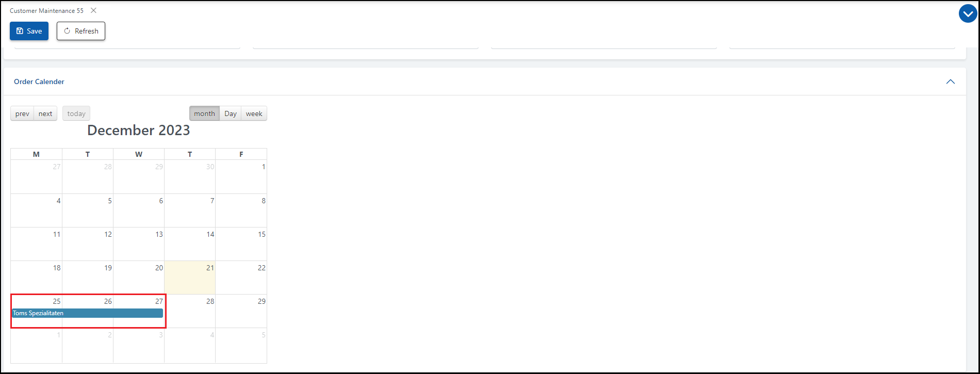Click the today button
This screenshot has width=980, height=374.
point(76,113)
